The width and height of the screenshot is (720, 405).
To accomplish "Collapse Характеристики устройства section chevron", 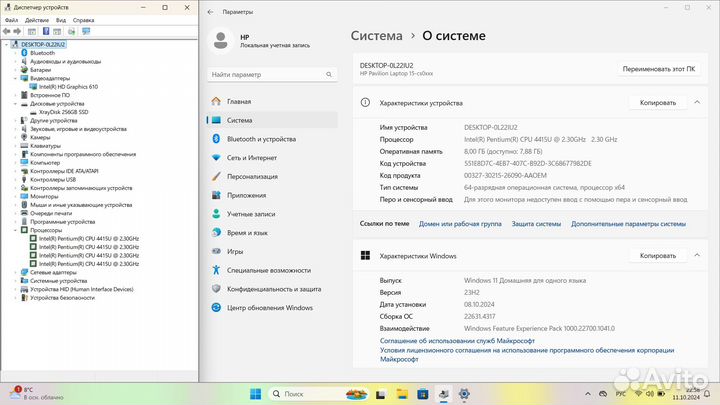I will tap(697, 102).
